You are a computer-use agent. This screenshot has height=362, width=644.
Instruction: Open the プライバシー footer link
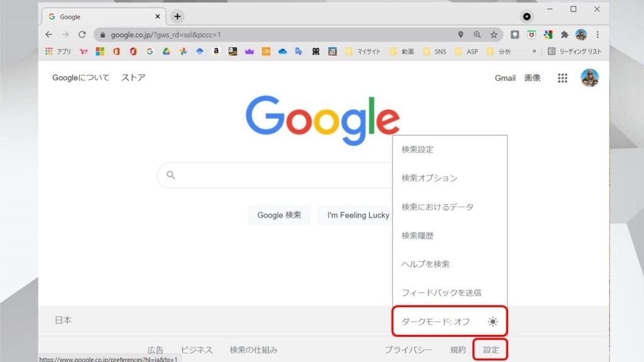[x=408, y=350]
